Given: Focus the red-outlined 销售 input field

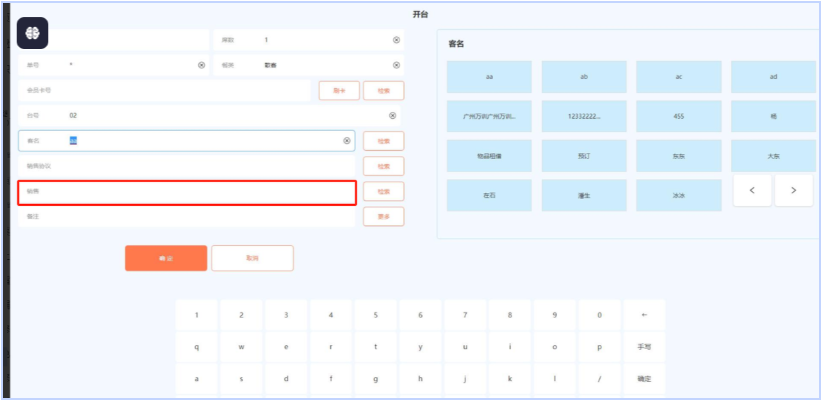Looking at the screenshot, I should click(x=187, y=191).
